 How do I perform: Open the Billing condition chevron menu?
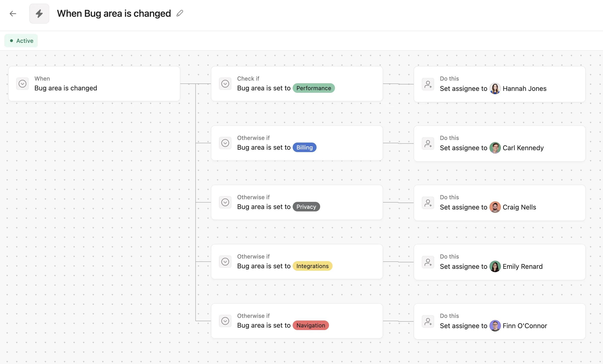click(x=225, y=143)
